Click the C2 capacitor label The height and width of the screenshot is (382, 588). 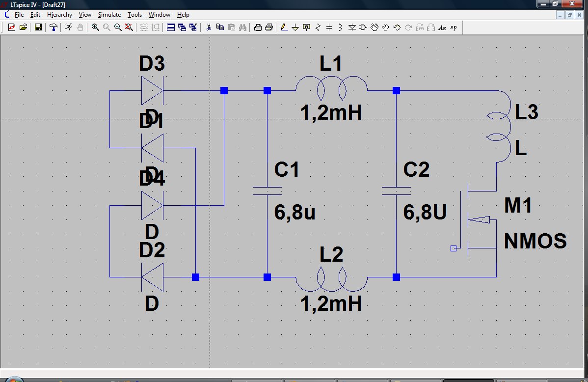pyautogui.click(x=416, y=169)
